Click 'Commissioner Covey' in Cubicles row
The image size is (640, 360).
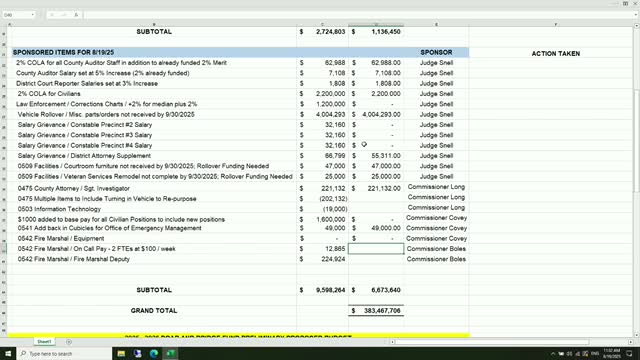click(x=436, y=228)
